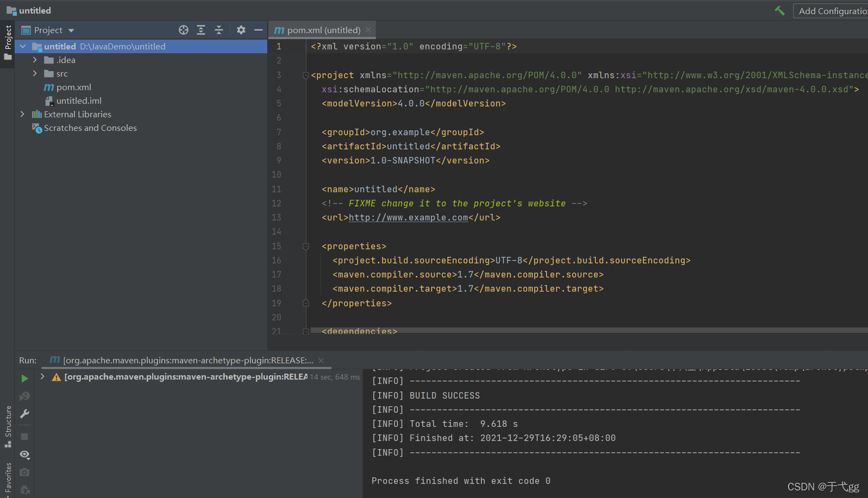Click the version 1.0-SNAPSHOT line
The width and height of the screenshot is (868, 498).
(x=405, y=160)
